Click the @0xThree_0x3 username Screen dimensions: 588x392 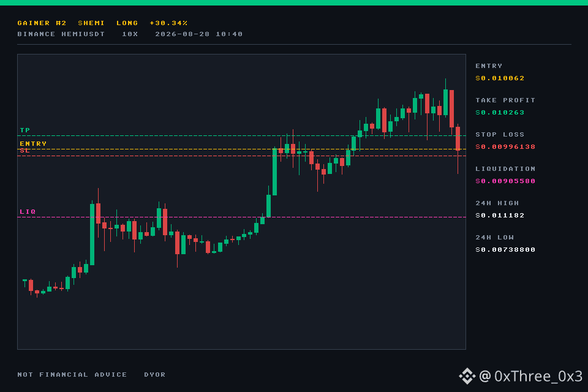click(530, 376)
